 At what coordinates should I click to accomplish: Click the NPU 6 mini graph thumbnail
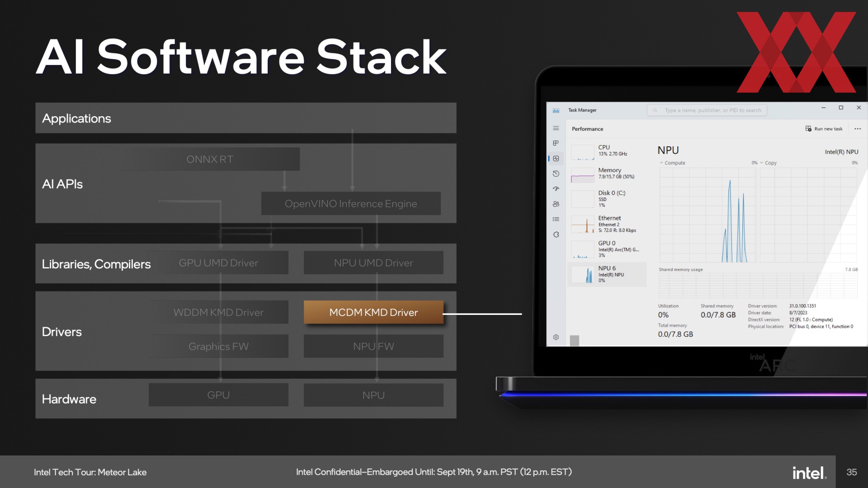(x=583, y=275)
